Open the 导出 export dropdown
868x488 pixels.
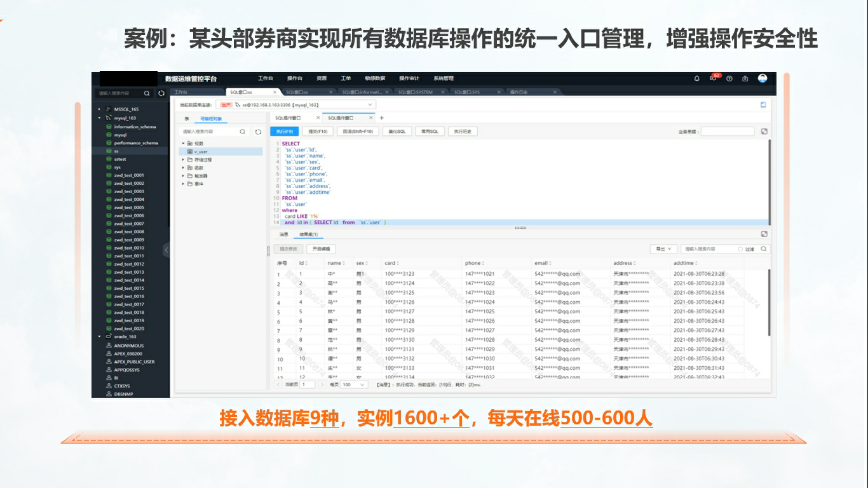tap(663, 249)
